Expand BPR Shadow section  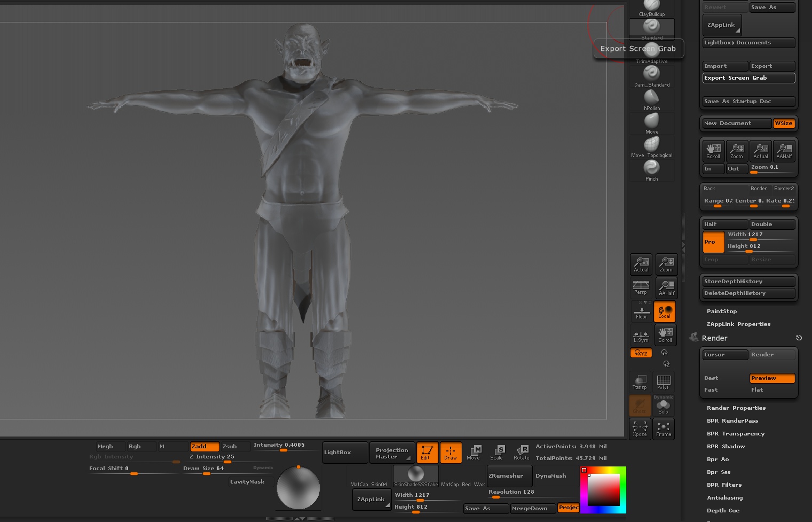click(x=726, y=447)
